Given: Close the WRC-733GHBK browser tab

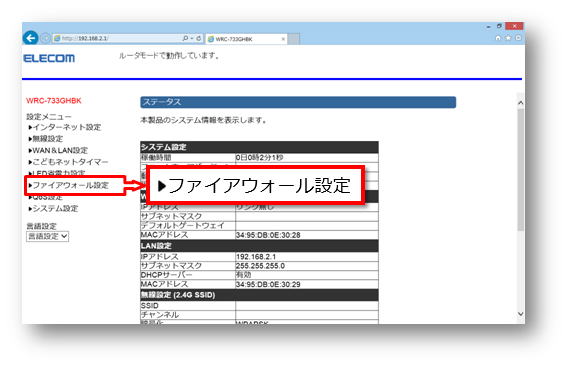Looking at the screenshot, I should pyautogui.click(x=283, y=39).
